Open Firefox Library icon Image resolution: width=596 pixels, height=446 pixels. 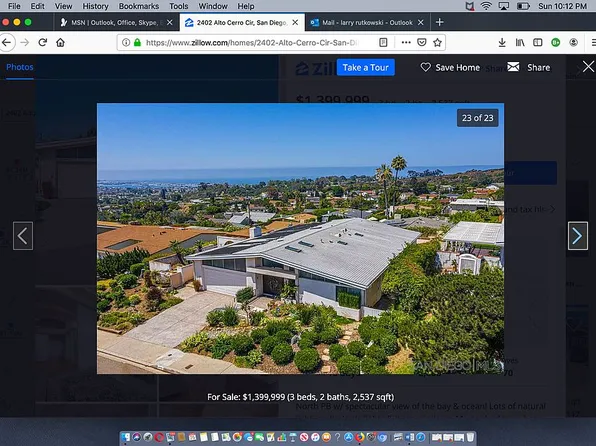click(x=520, y=43)
